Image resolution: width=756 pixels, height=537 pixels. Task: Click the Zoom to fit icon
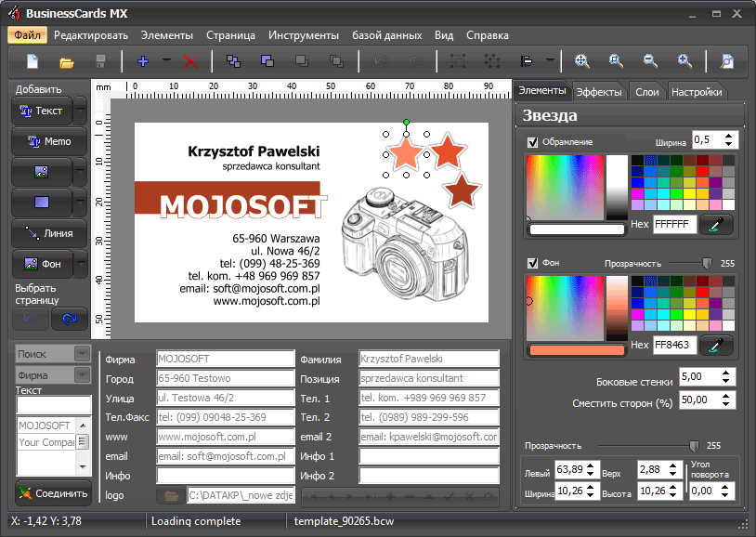click(582, 61)
